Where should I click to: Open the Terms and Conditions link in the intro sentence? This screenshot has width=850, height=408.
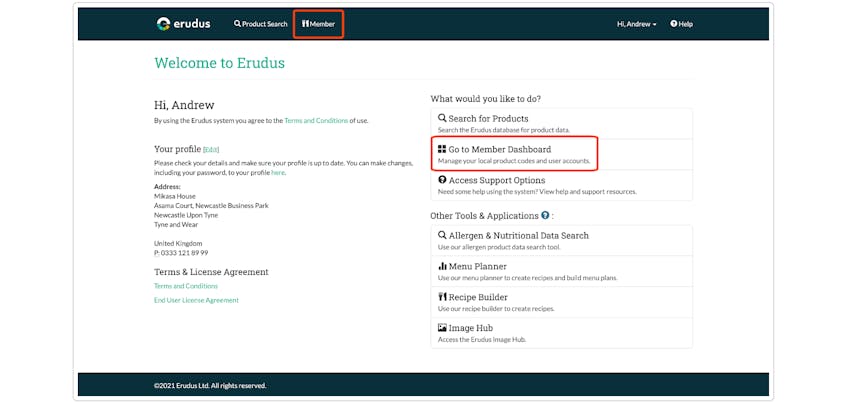point(316,121)
